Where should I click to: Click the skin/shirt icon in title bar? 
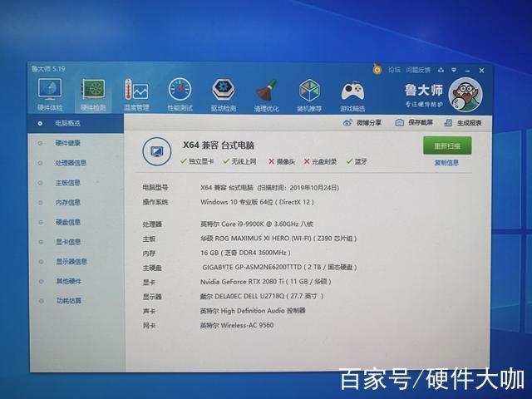(441, 70)
